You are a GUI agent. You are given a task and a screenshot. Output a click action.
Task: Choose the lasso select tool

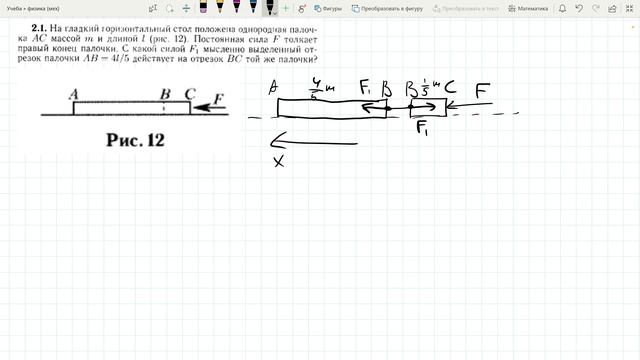pyautogui.click(x=169, y=8)
